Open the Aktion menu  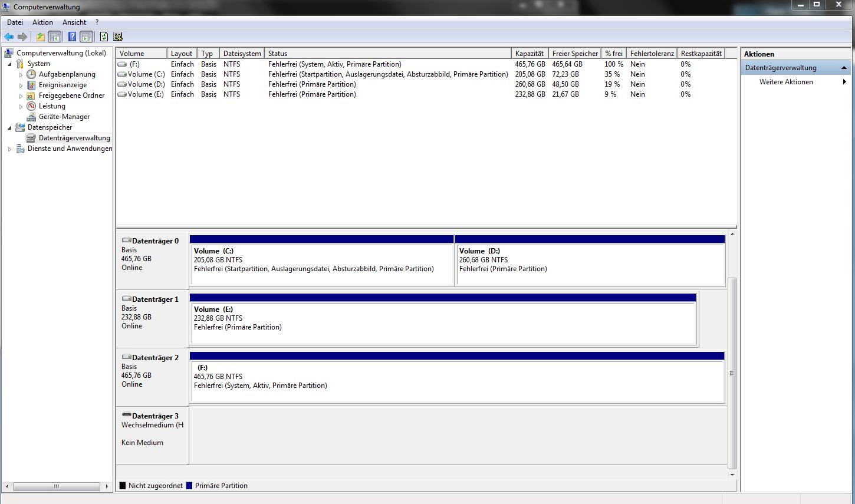pyautogui.click(x=42, y=22)
